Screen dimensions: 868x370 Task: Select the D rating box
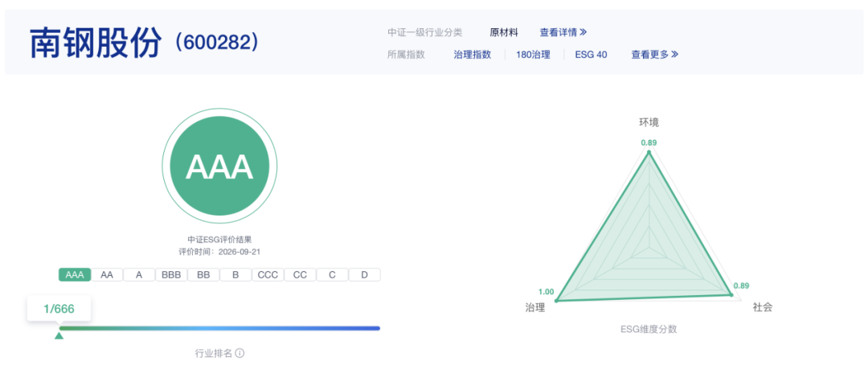pyautogui.click(x=364, y=275)
